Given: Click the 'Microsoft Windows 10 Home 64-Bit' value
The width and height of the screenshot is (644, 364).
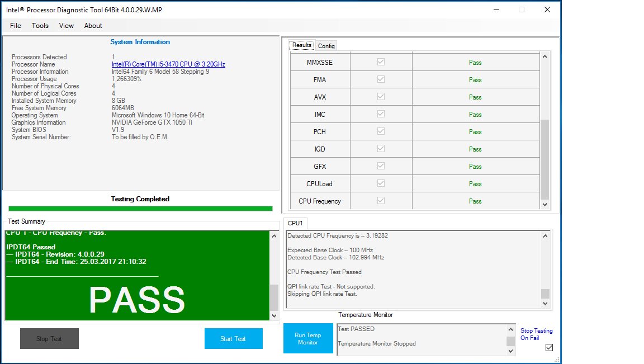Looking at the screenshot, I should click(x=158, y=115).
